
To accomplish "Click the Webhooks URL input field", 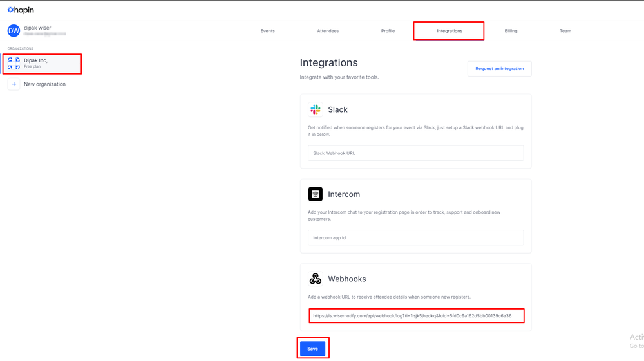I will point(417,316).
